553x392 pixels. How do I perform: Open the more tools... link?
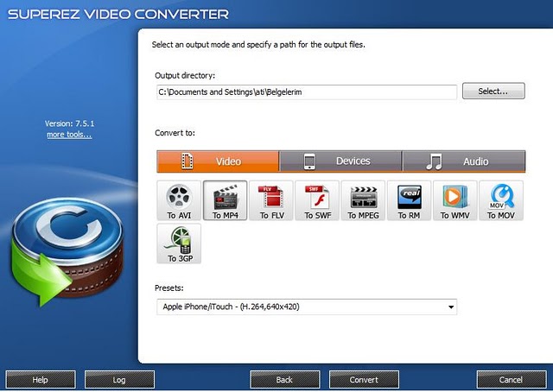pyautogui.click(x=69, y=135)
